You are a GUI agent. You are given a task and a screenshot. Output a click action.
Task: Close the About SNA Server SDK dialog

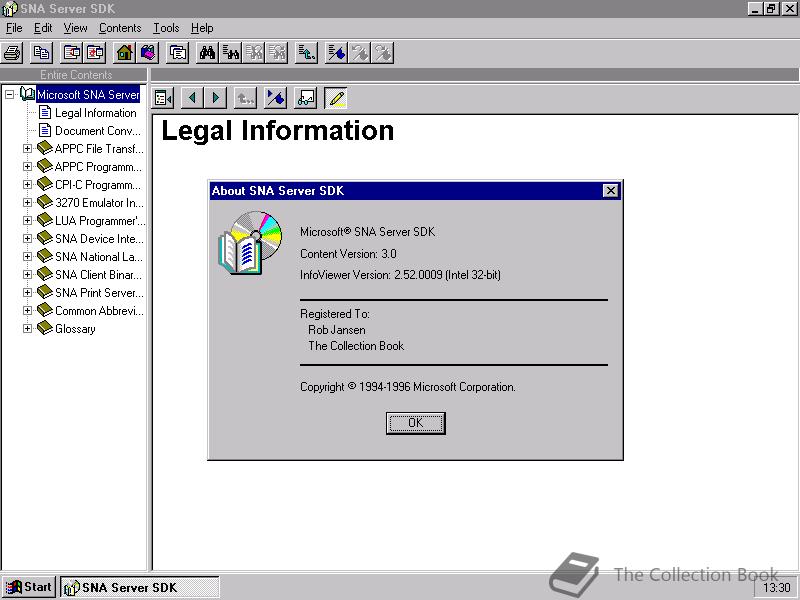coord(610,191)
